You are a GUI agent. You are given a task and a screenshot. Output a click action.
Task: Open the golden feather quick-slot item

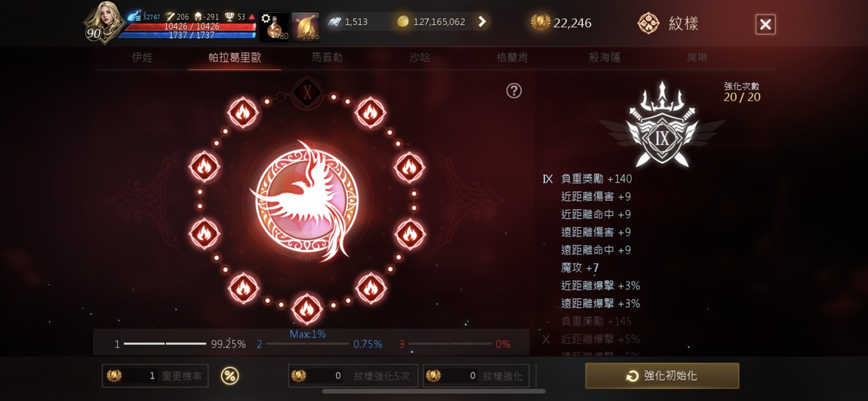(x=306, y=26)
